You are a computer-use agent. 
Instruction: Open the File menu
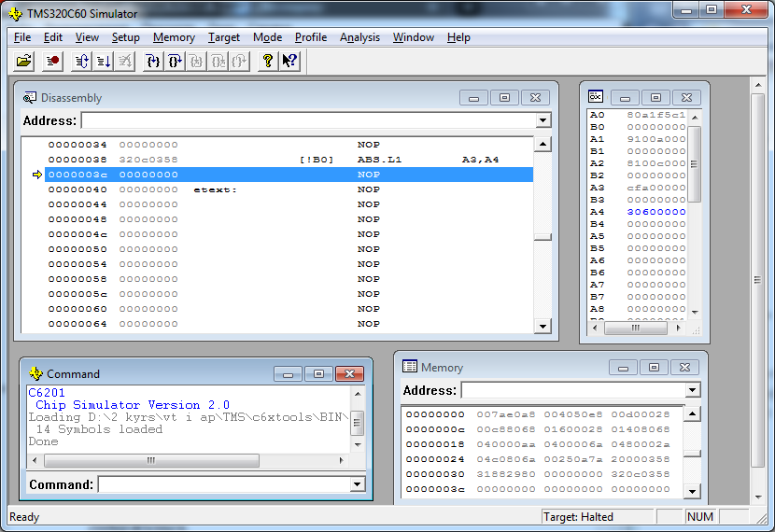click(22, 37)
